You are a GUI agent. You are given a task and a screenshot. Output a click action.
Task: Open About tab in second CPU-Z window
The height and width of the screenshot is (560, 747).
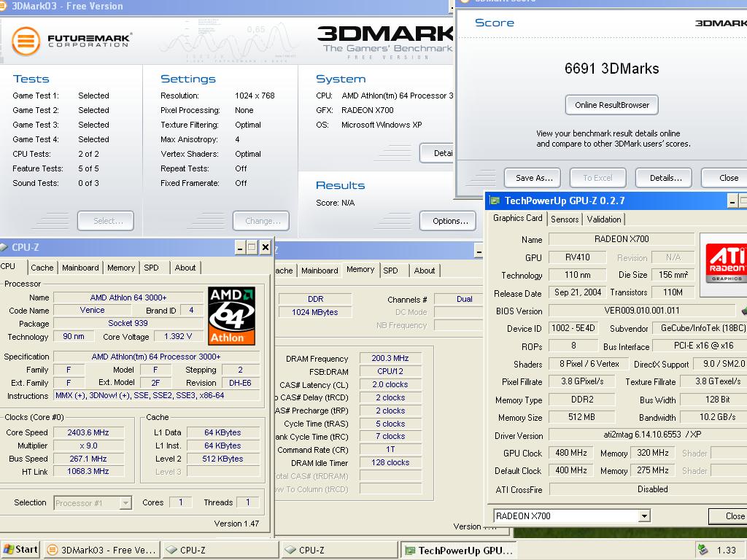[424, 271]
